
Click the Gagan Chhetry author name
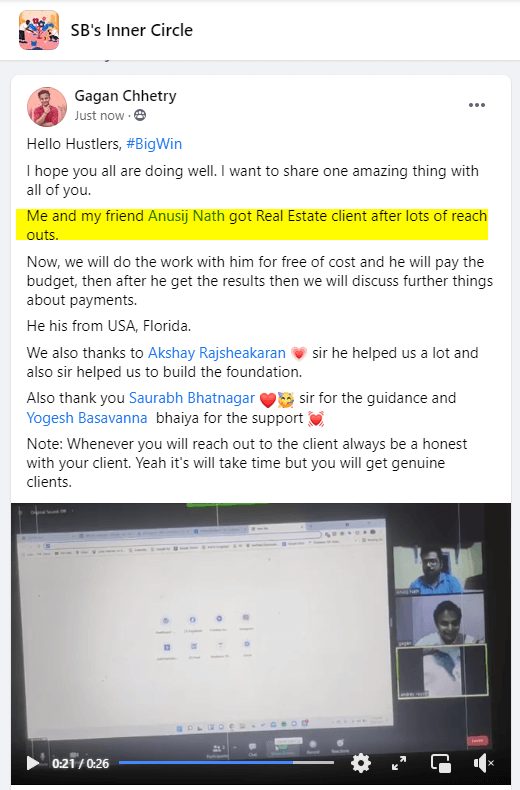point(125,96)
